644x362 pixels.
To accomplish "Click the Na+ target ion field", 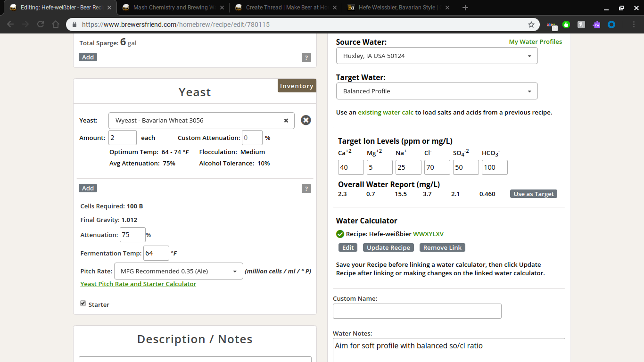I will click(408, 167).
